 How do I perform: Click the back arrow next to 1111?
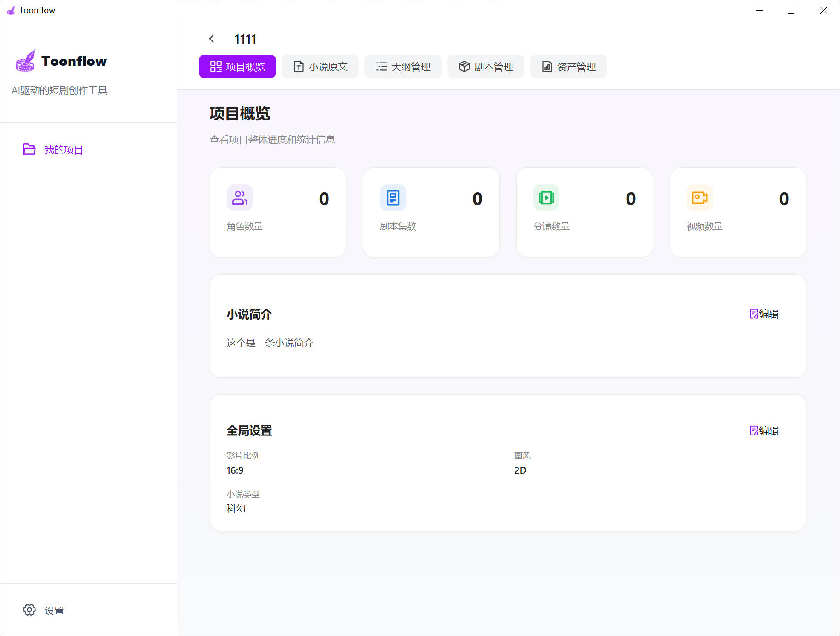[212, 39]
